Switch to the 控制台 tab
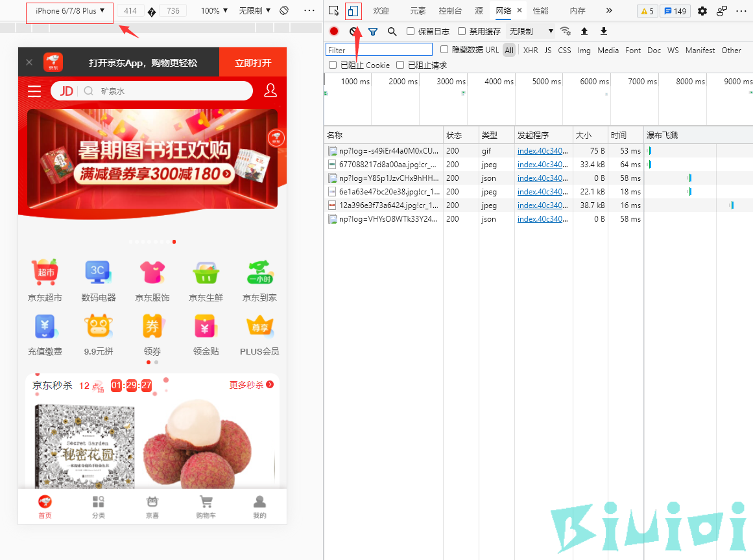 (450, 10)
